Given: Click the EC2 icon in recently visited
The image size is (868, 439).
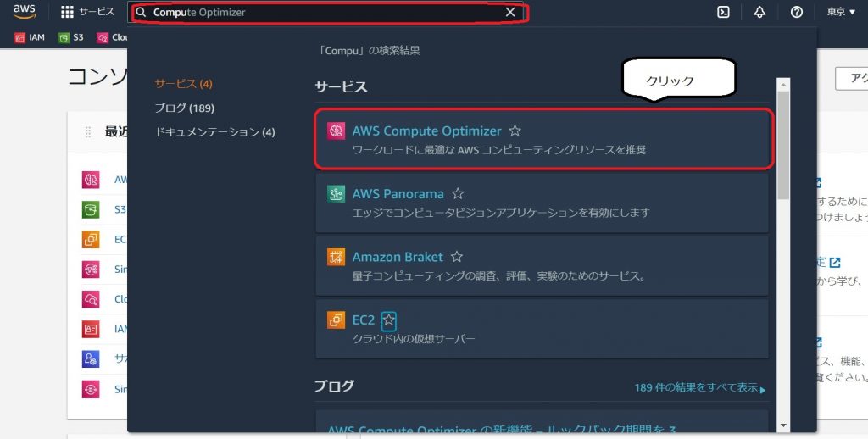Looking at the screenshot, I should 91,239.
